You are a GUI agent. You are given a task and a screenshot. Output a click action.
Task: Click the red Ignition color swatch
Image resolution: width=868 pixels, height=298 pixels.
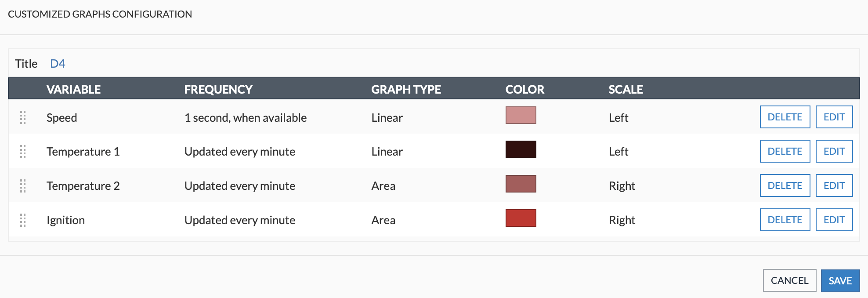coord(521,218)
